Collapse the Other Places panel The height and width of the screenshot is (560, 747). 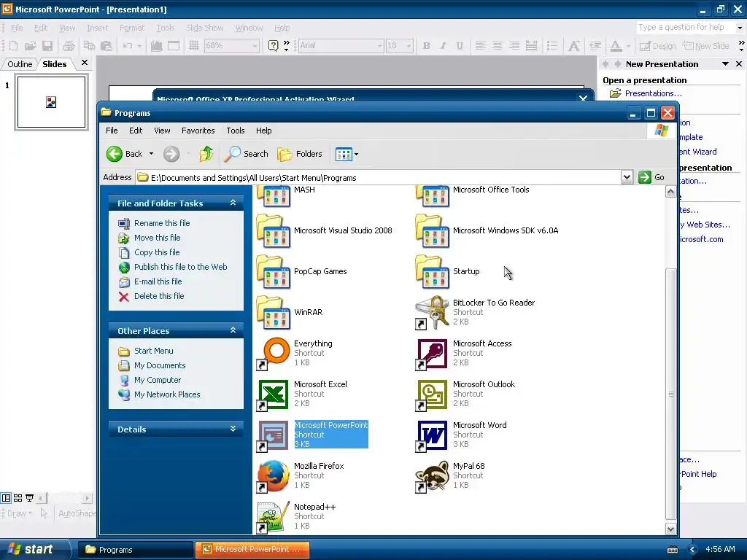[x=233, y=330]
